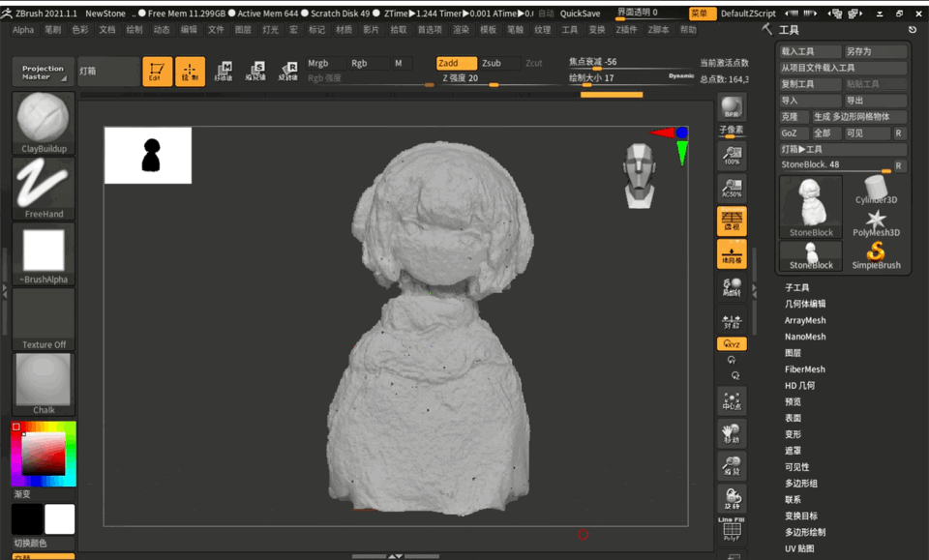Click the 载入工具 load tool button
This screenshot has height=560, width=929.
click(811, 51)
